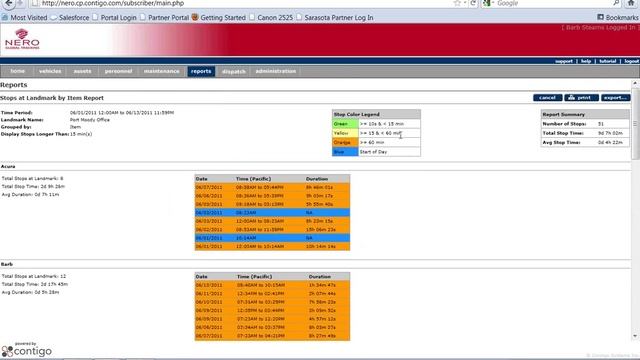The width and height of the screenshot is (640, 360).
Task: Click the 'Port Moody Office' landmark name
Action: coord(89,120)
